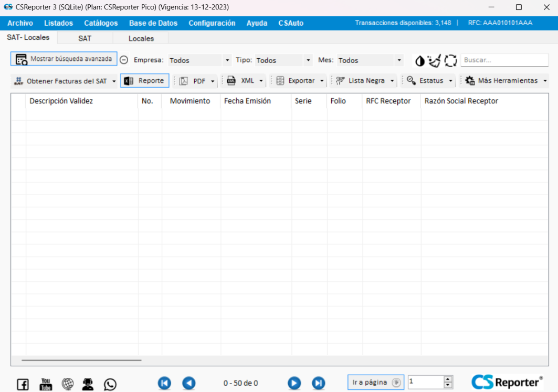Expand the PDF dropdown arrow

pyautogui.click(x=213, y=81)
